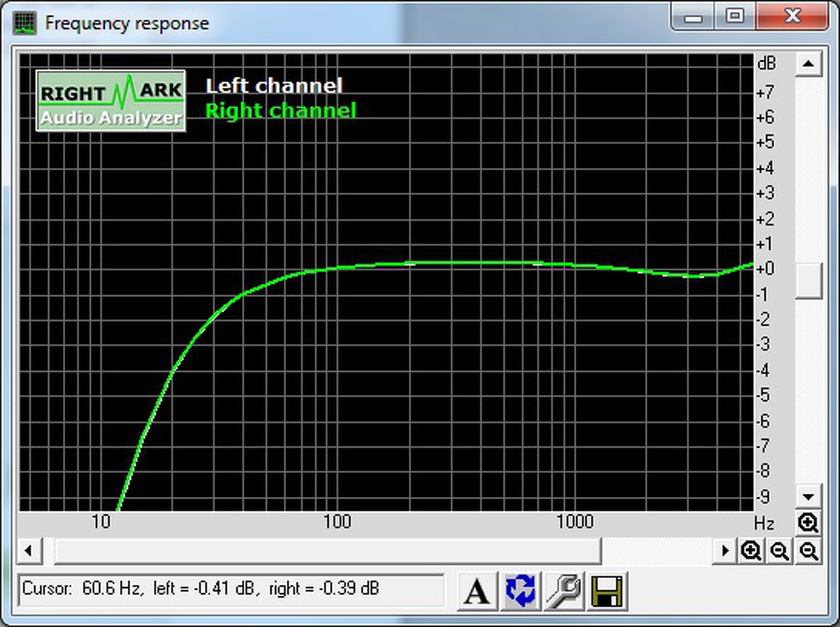The height and width of the screenshot is (627, 840).
Task: Click zoom-in magnifier beside the Hz label
Action: (x=808, y=523)
